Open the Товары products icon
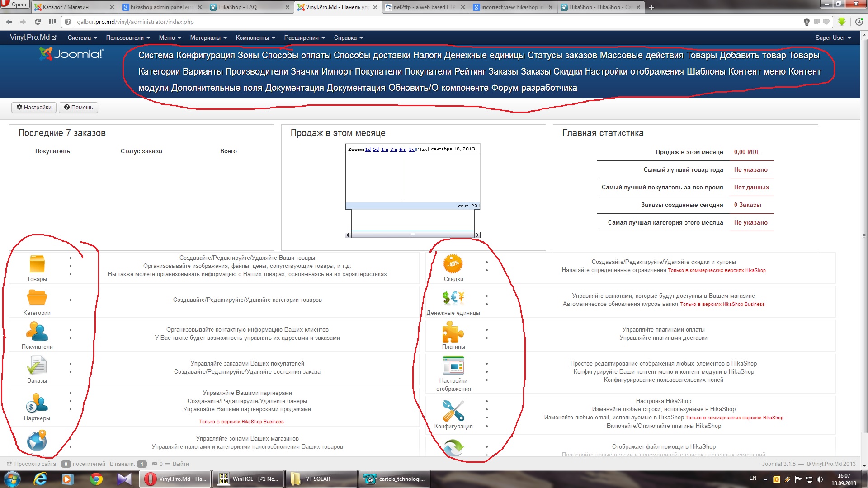Viewport: 868px width, 488px height. [x=37, y=264]
